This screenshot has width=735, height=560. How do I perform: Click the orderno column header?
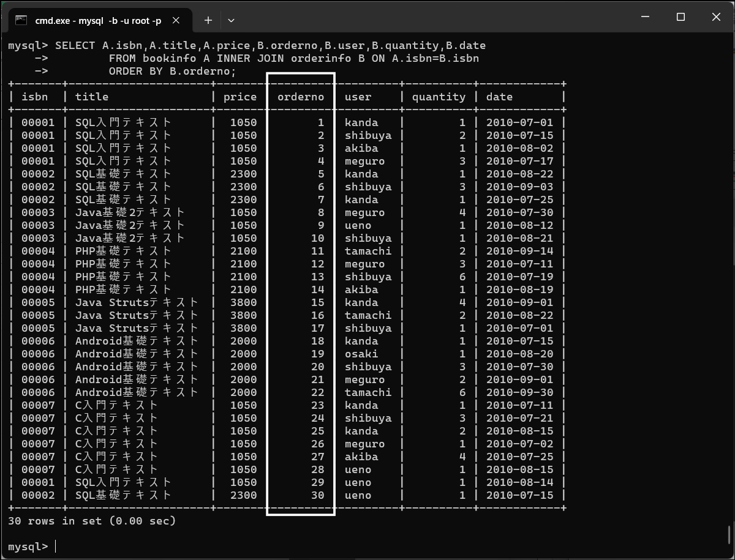(x=301, y=97)
